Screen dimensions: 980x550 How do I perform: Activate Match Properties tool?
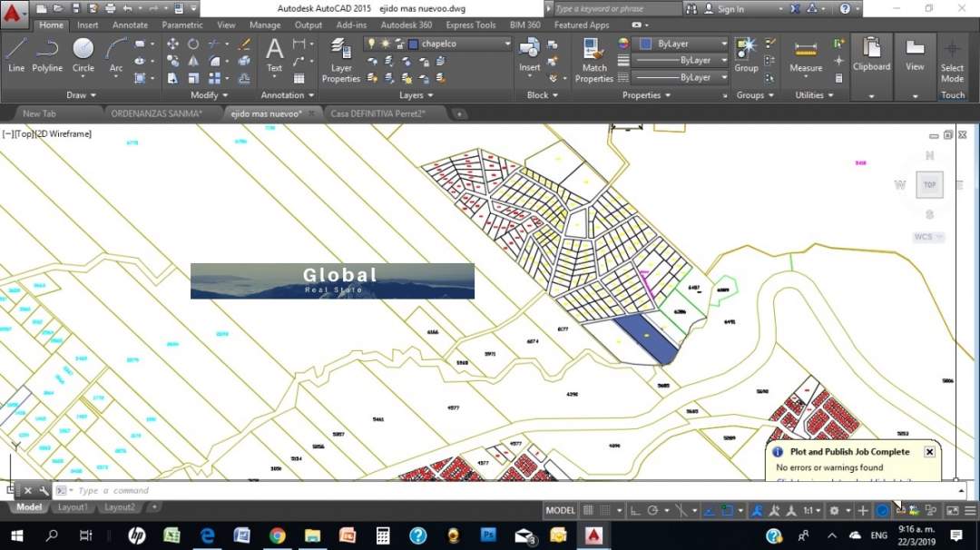tap(593, 60)
